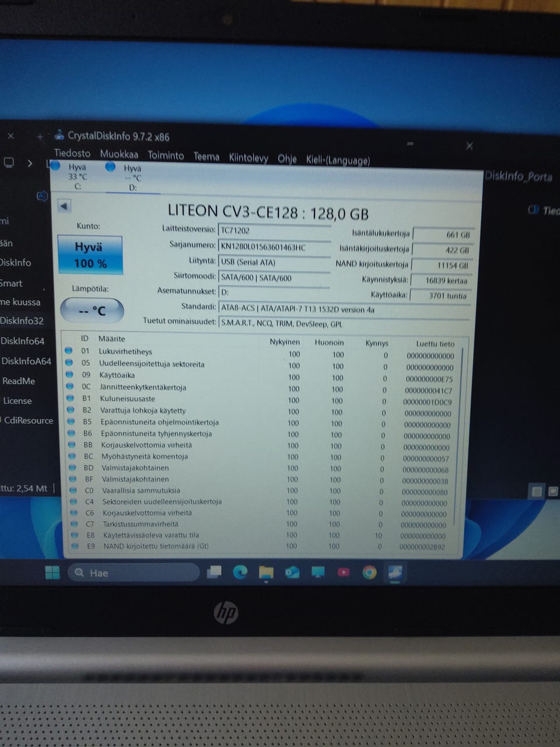Click the Explorer address bar computer icon
This screenshot has height=747, width=560.
point(9,162)
